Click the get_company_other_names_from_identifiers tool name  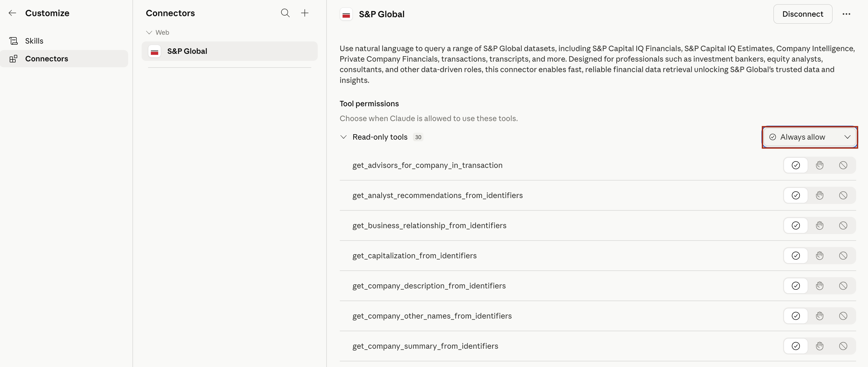click(432, 316)
